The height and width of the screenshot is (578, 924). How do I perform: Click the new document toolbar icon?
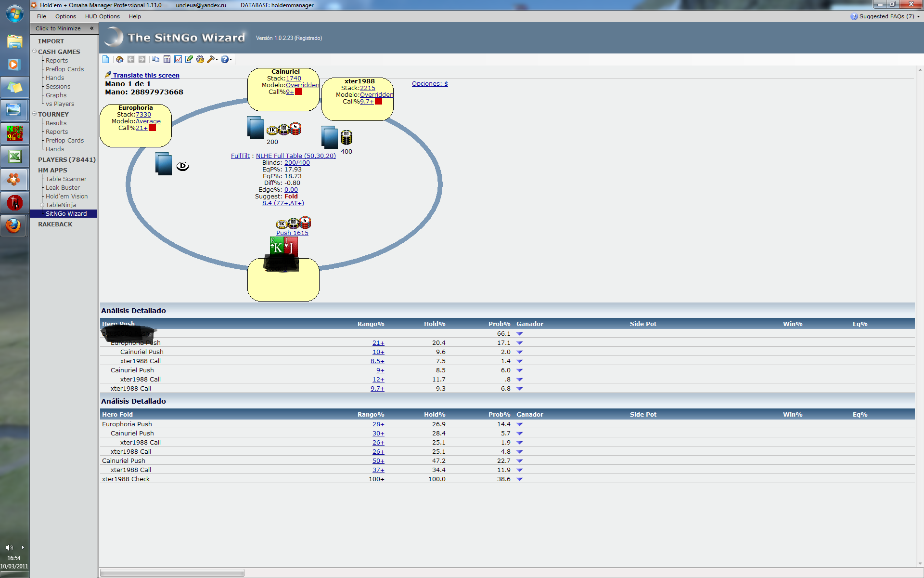pos(106,59)
